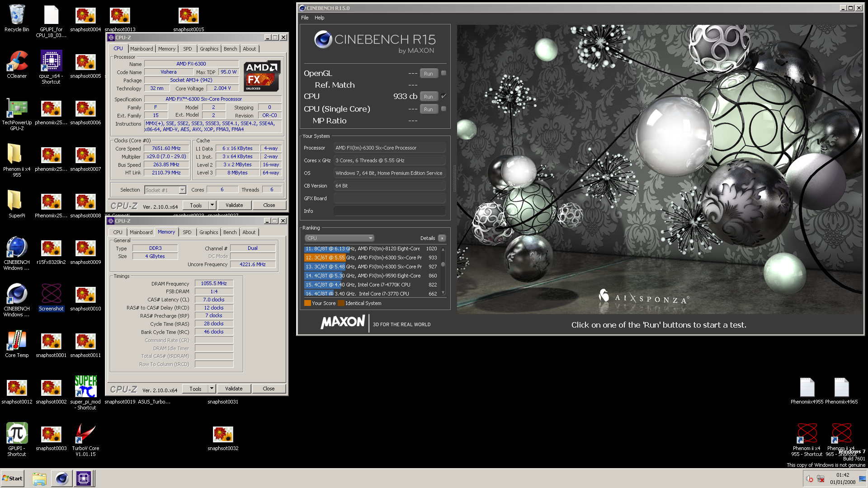Click the CPU-Z taskbar icon
This screenshot has width=868, height=488.
pos(84,479)
